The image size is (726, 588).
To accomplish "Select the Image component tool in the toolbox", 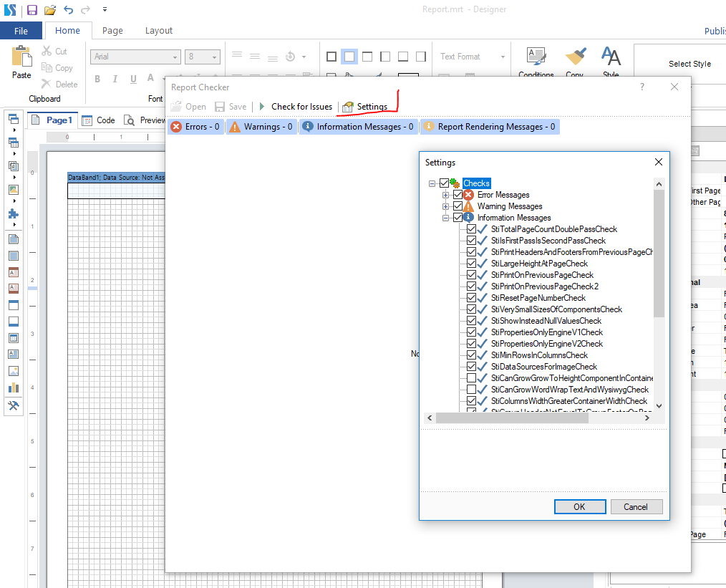I will (x=14, y=371).
